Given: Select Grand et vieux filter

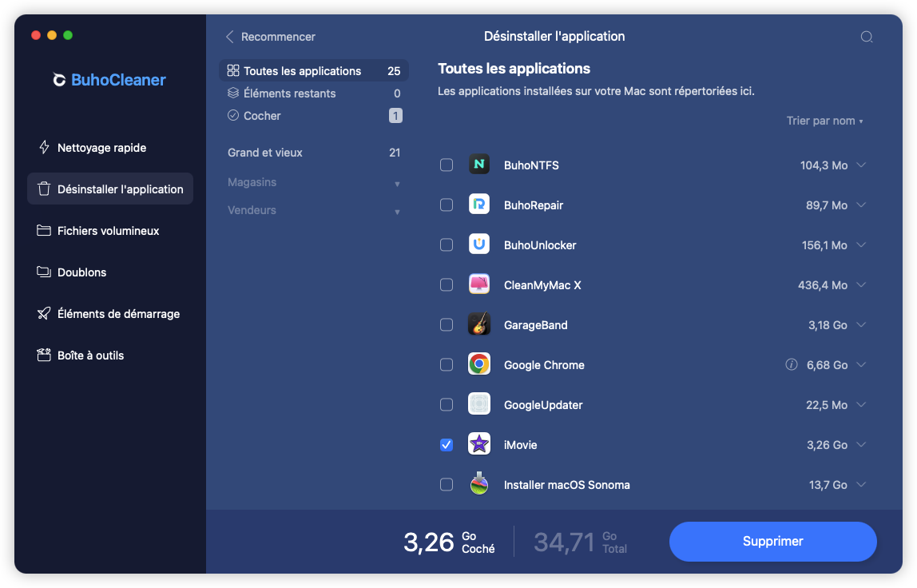Looking at the screenshot, I should pyautogui.click(x=314, y=153).
